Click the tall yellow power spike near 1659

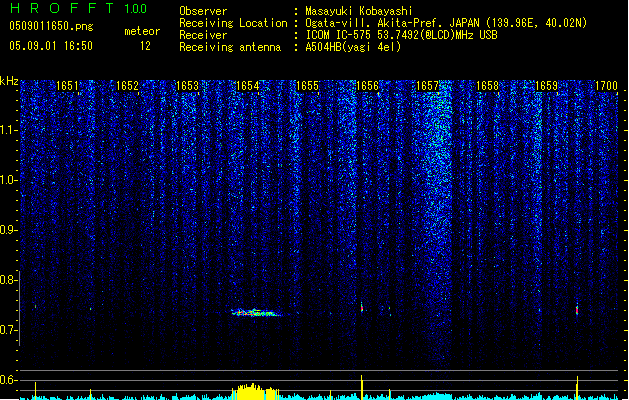(577, 388)
